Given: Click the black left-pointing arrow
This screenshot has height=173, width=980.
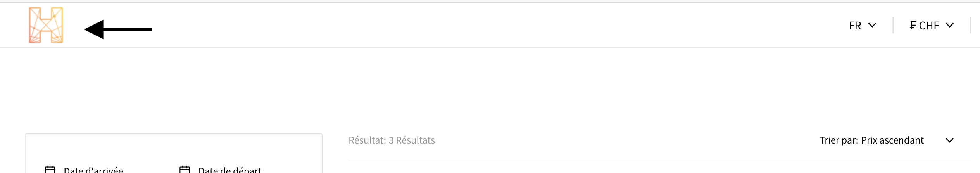Looking at the screenshot, I should (x=118, y=29).
